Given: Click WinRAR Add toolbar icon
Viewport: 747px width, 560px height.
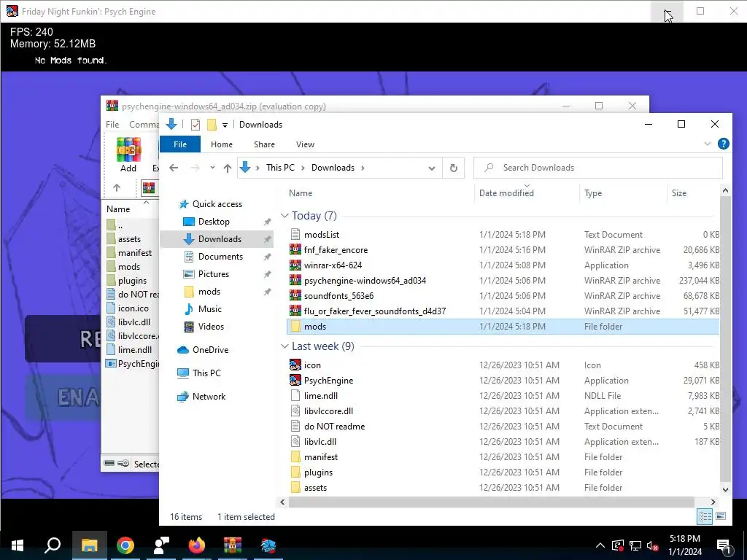Looking at the screenshot, I should [x=128, y=155].
